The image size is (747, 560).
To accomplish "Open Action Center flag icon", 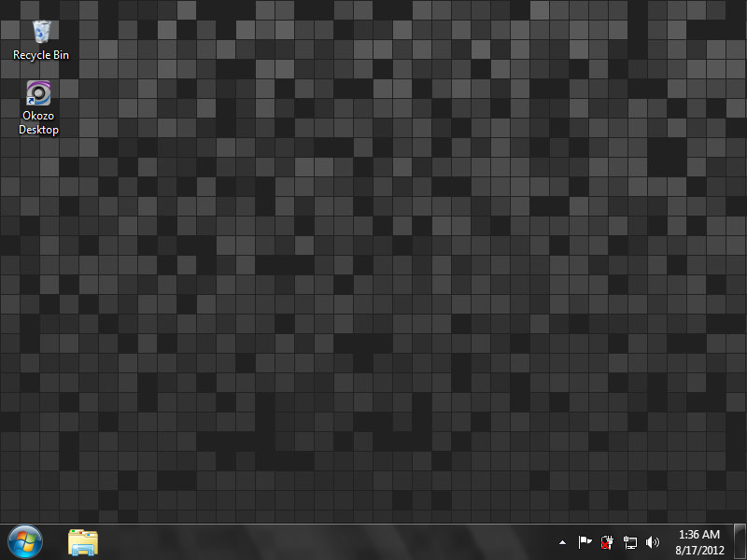I will pos(585,542).
